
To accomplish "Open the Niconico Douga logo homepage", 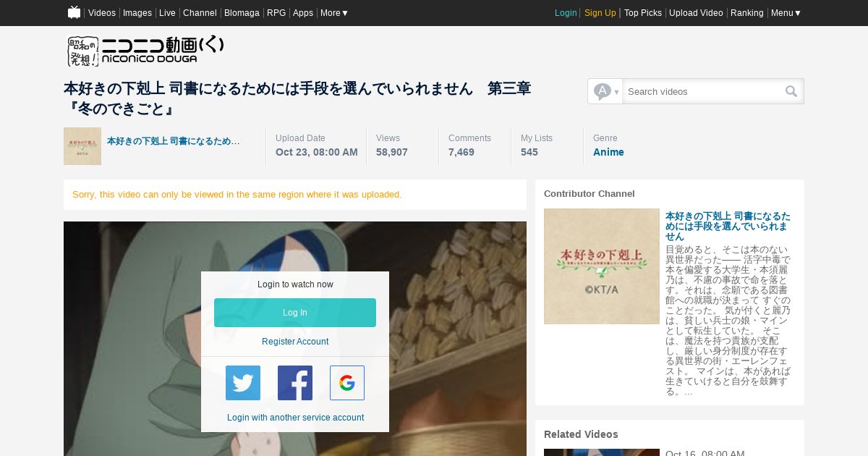I will tap(145, 51).
